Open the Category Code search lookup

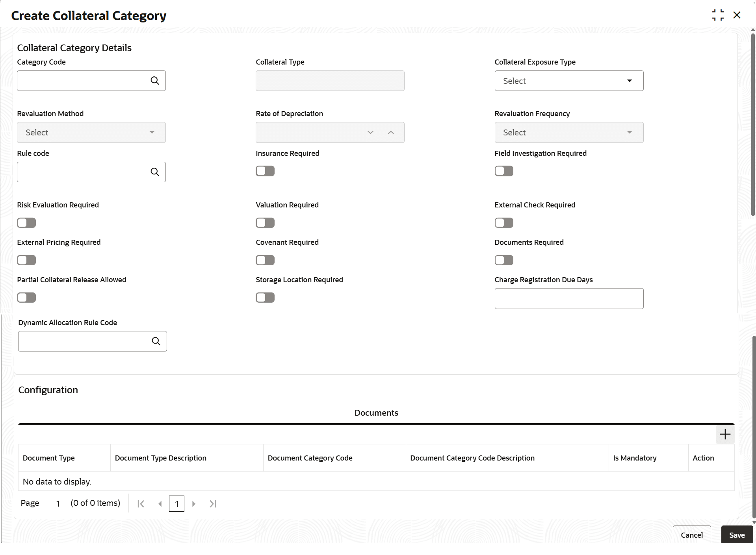point(155,81)
